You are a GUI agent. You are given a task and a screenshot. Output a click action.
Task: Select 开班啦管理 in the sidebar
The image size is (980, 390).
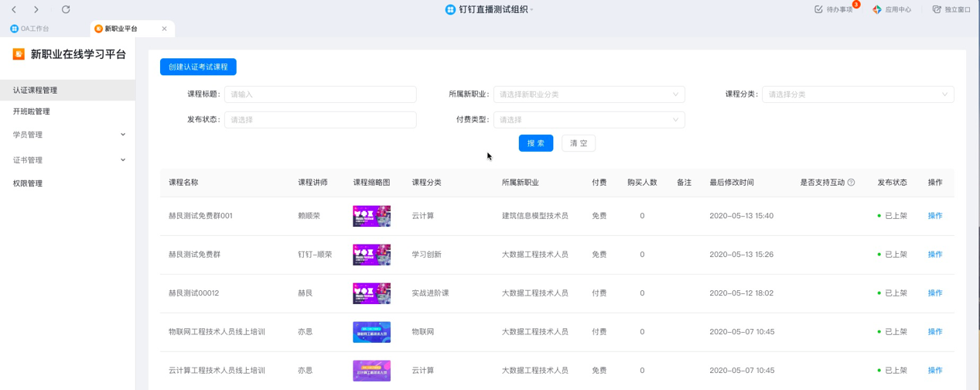tap(32, 111)
